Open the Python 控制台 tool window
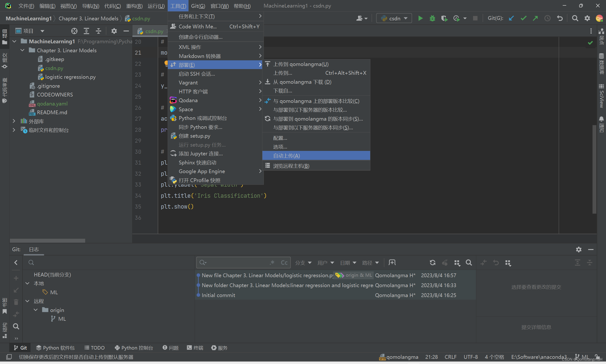The height and width of the screenshot is (364, 606). click(x=134, y=348)
